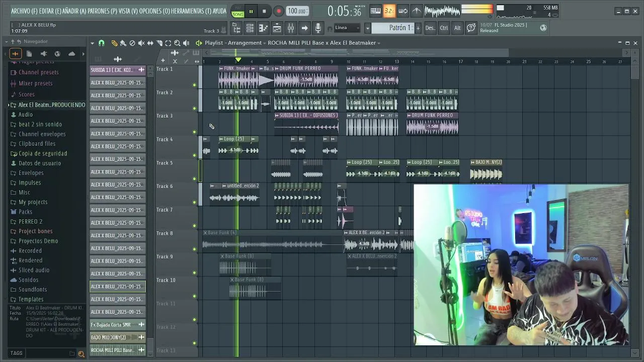Image resolution: width=644 pixels, height=362 pixels.
Task: Select the Paint brush tool in playlist toolbar
Action: point(123,43)
